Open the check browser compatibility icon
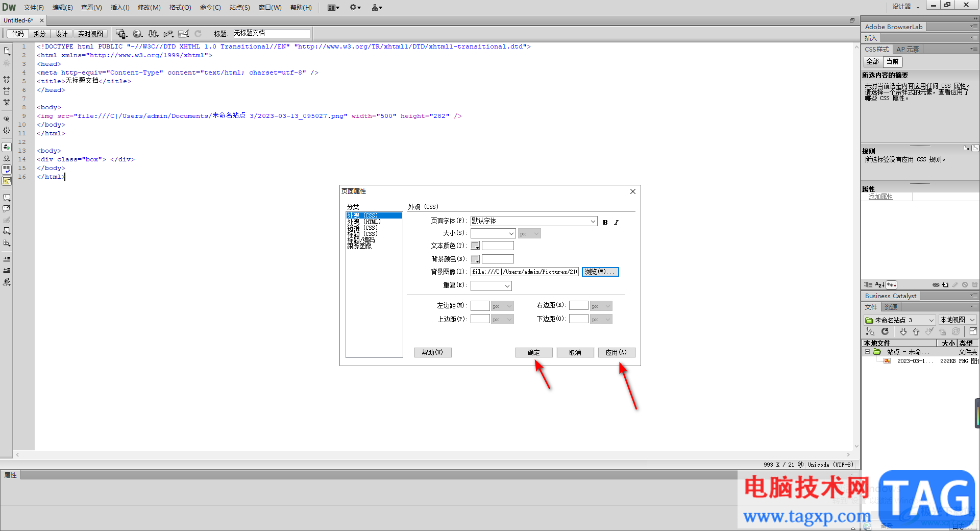The width and height of the screenshot is (980, 531). [x=184, y=34]
